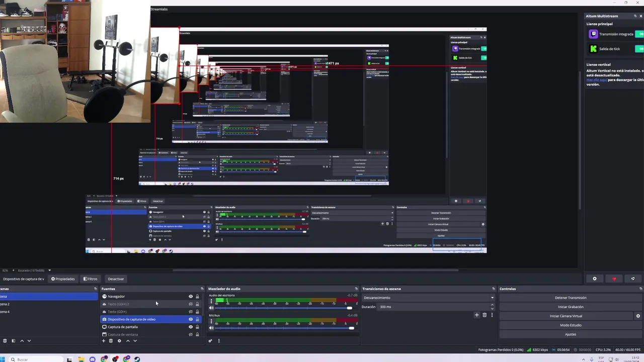This screenshot has width=644, height=362.
Task: Click the red heart donate button
Action: click(x=614, y=279)
